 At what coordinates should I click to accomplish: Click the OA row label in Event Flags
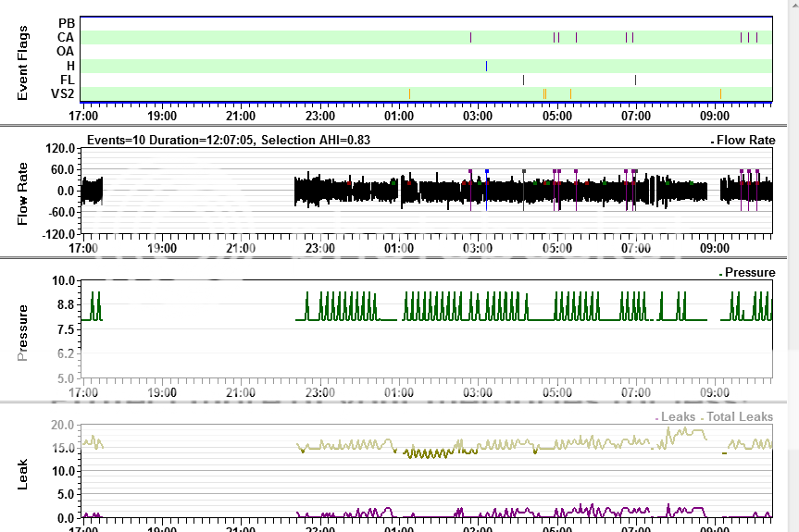pos(65,52)
